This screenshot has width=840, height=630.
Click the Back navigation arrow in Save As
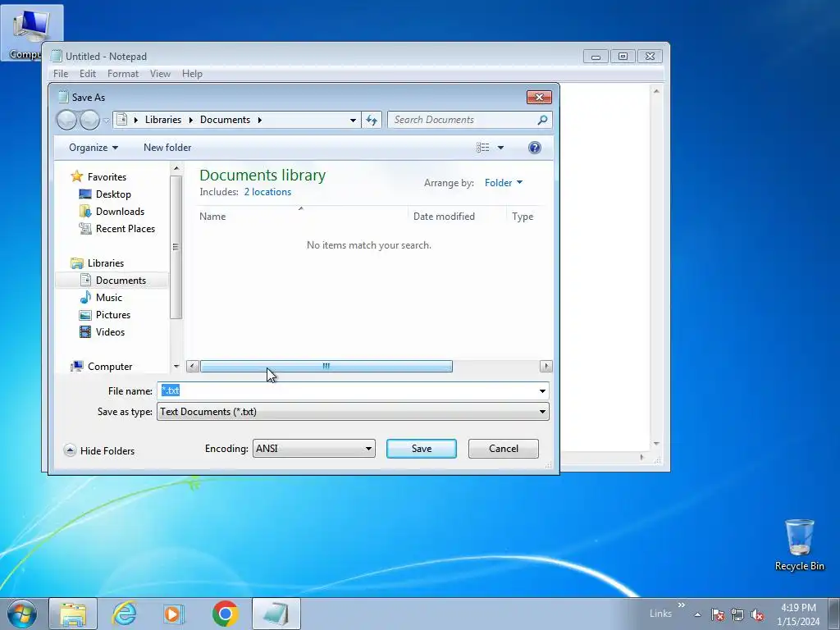click(67, 120)
